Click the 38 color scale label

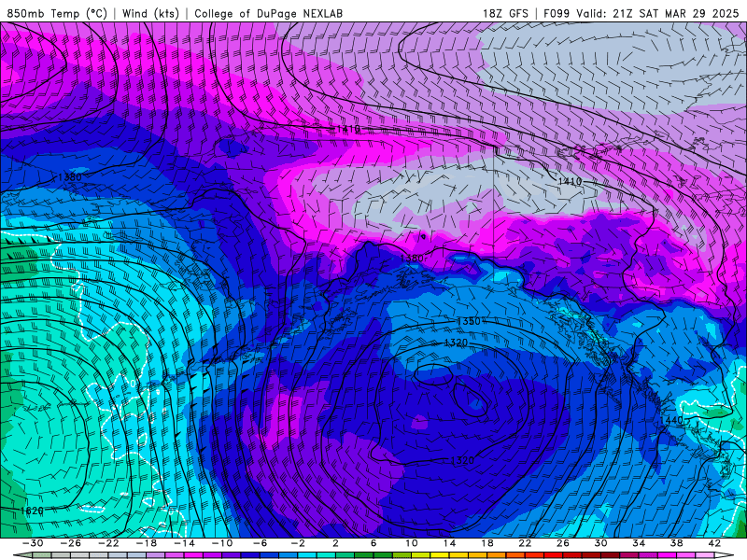tap(676, 543)
